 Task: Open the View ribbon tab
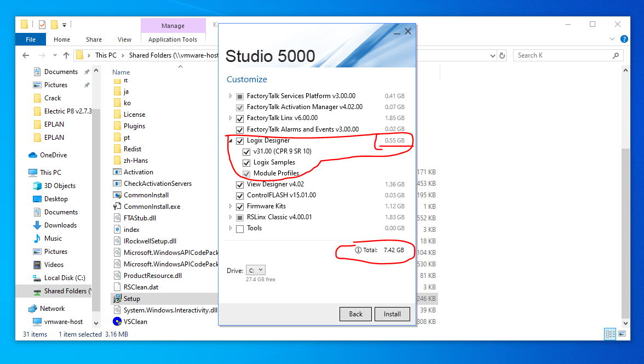coord(124,39)
